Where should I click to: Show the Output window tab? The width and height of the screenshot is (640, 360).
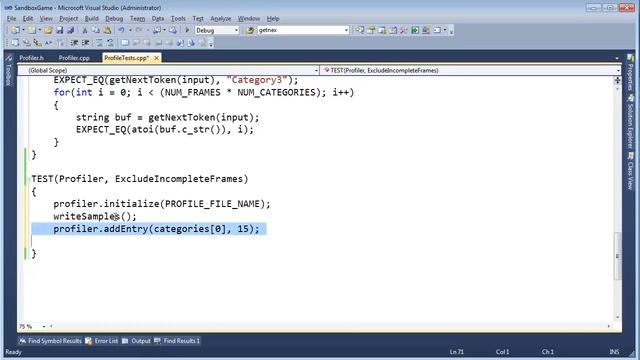click(136, 341)
